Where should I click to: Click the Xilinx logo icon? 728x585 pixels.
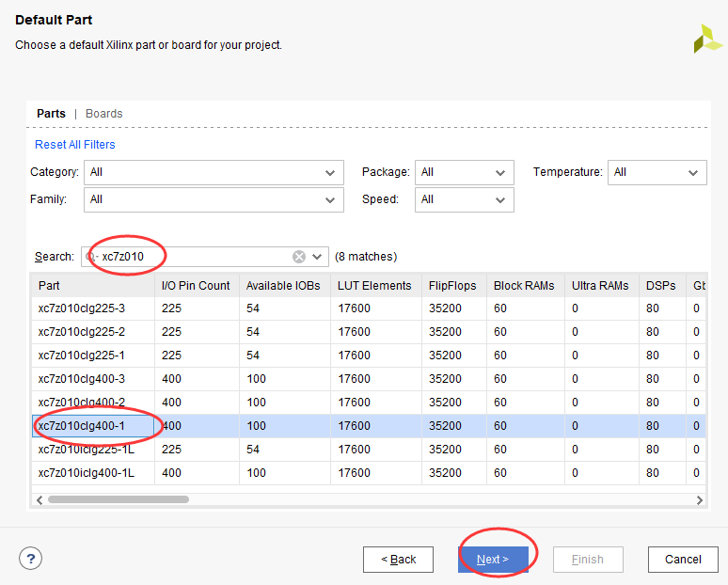point(708,39)
